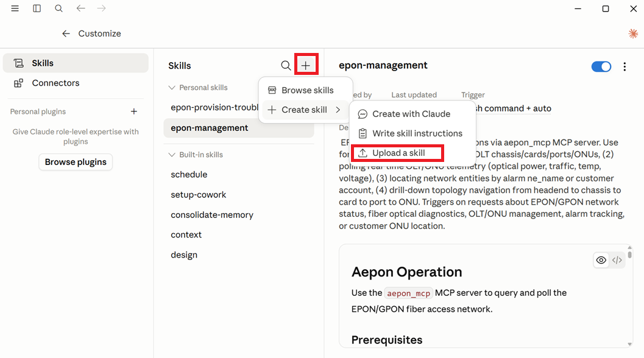Click the preview scroll down arrow
This screenshot has width=644, height=358.
coord(629,345)
